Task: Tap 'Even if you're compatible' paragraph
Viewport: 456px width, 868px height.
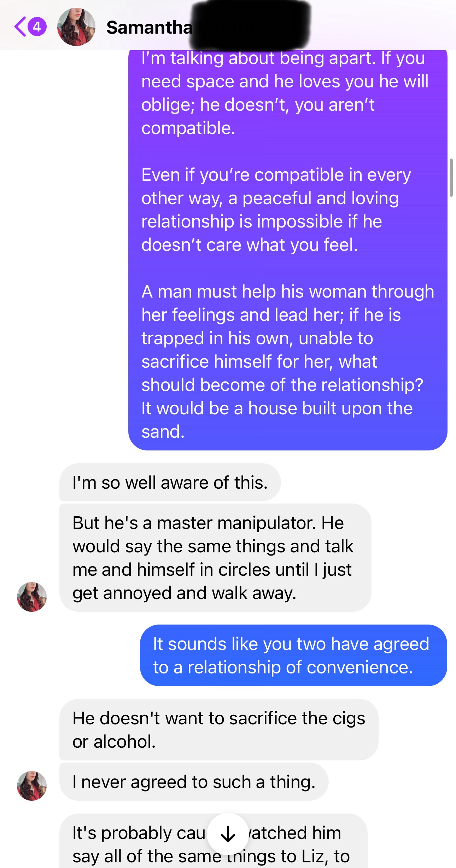Action: [x=276, y=210]
